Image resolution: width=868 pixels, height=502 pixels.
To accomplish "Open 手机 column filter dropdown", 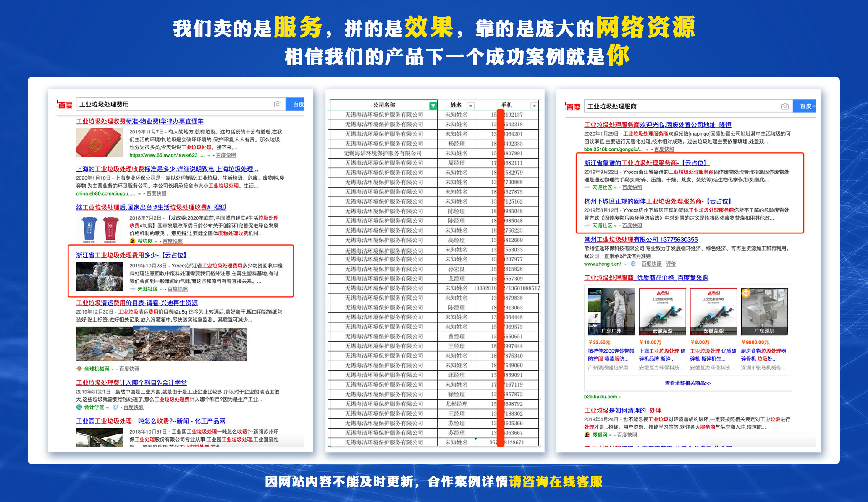I will (534, 106).
